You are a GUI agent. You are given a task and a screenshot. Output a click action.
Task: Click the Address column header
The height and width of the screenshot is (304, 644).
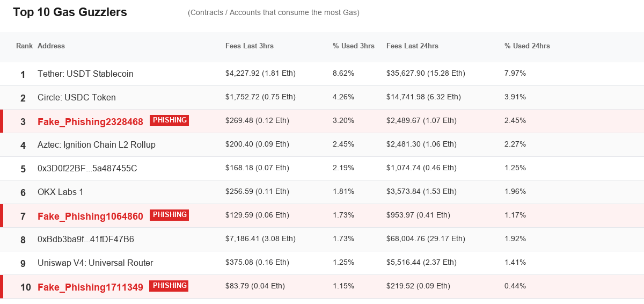(51, 46)
